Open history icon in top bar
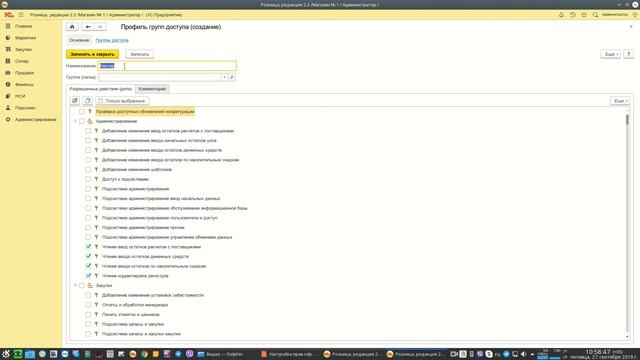The image size is (640, 360). (573, 15)
